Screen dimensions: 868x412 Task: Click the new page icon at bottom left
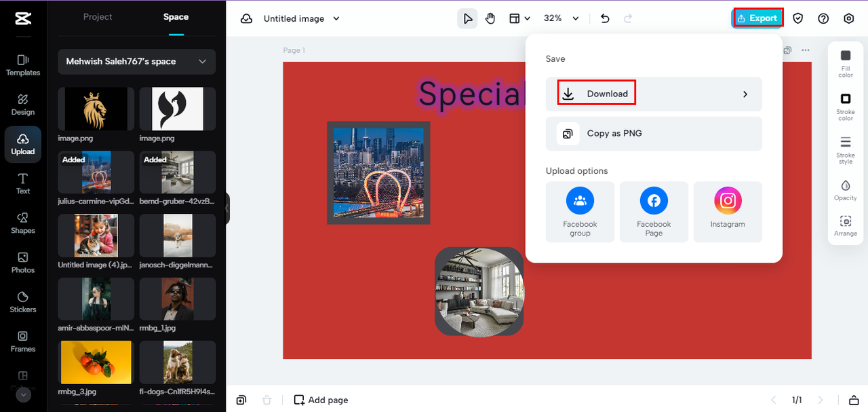[241, 400]
